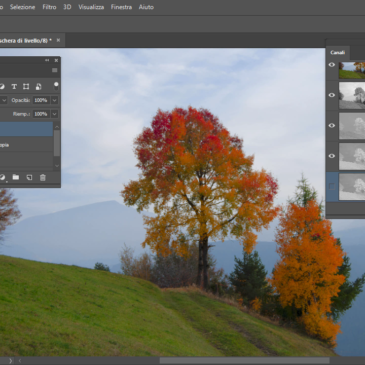365x365 pixels.
Task: Open the Filtro menu
Action: point(49,7)
